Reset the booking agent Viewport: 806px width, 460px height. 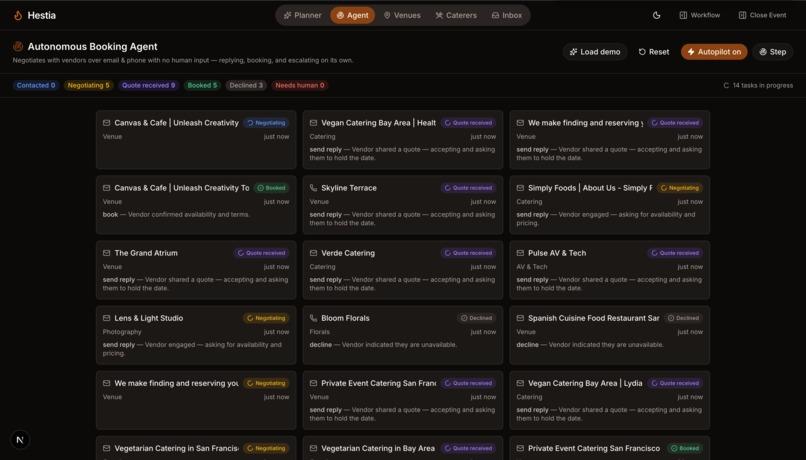click(654, 52)
